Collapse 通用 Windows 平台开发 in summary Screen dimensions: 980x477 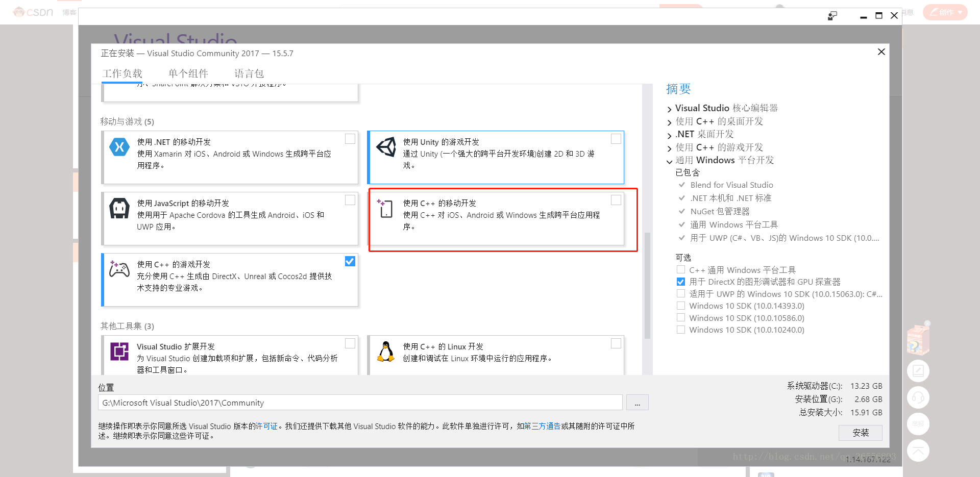click(670, 161)
